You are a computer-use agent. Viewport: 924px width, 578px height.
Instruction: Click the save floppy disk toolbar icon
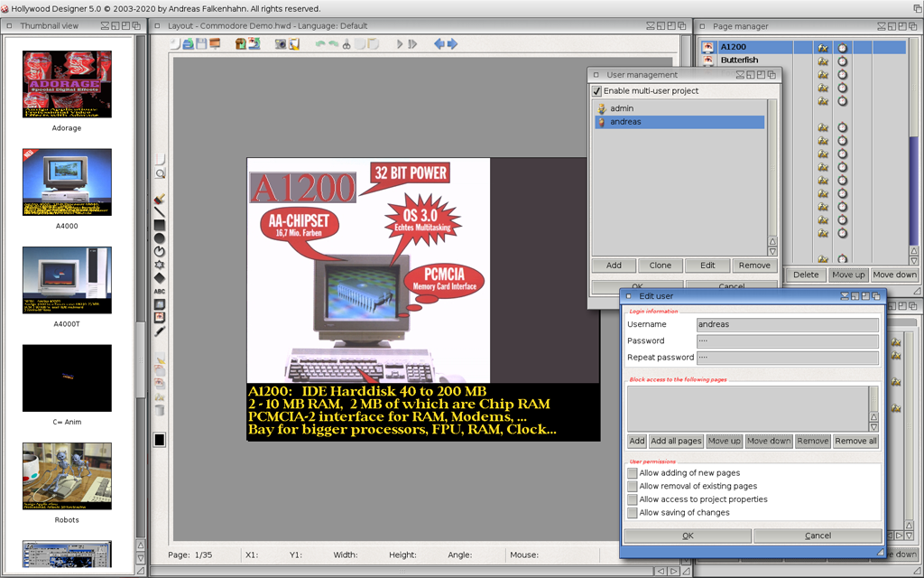point(201,43)
